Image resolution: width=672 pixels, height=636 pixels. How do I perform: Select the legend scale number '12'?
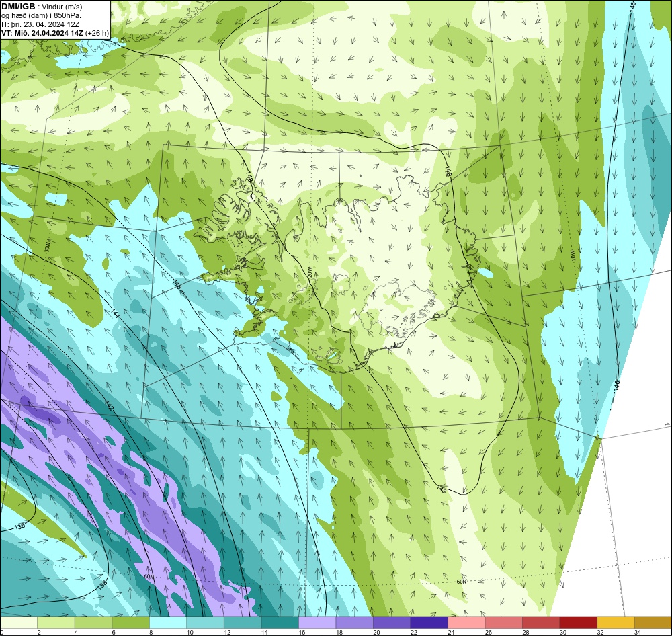click(227, 632)
